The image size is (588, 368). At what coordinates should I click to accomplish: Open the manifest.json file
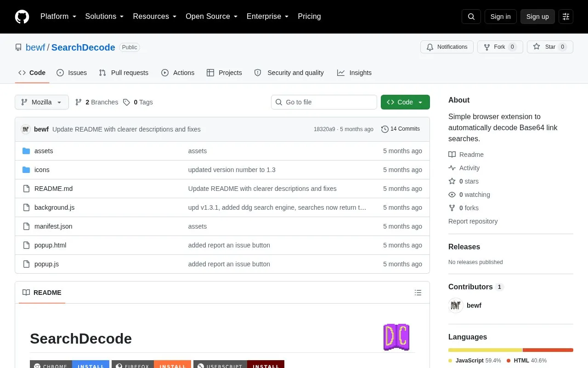click(53, 226)
